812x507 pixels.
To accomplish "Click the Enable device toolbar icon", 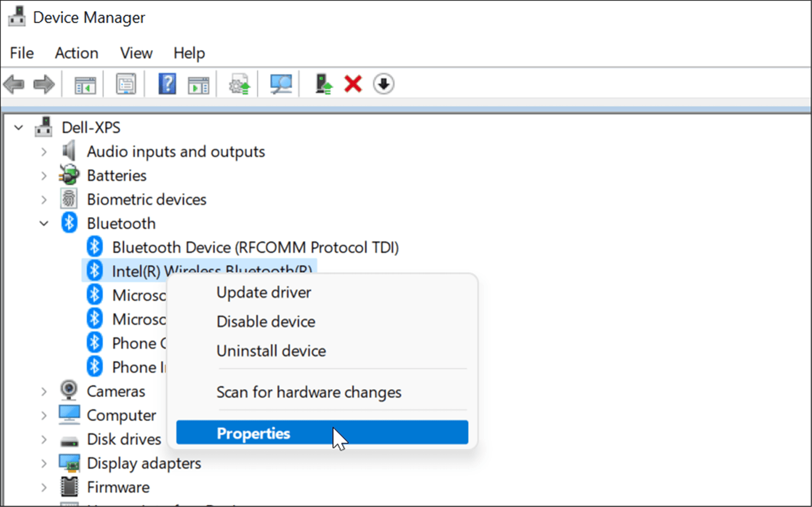I will [323, 84].
